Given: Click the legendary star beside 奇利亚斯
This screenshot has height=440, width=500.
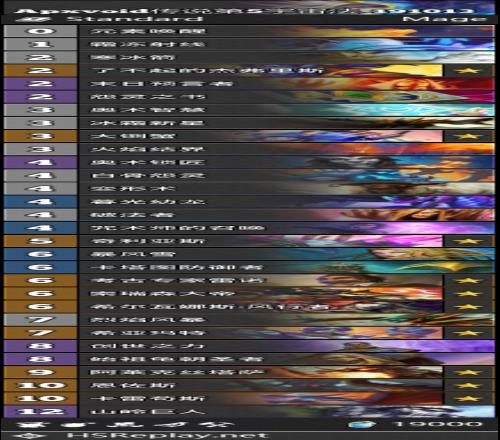Looking at the screenshot, I should coord(468,241).
